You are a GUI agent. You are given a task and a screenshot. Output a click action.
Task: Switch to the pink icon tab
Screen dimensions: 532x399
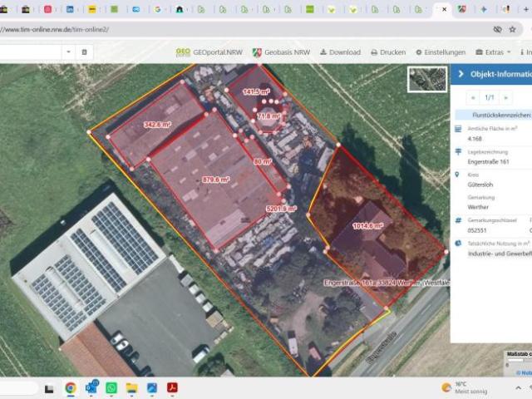pos(48,9)
